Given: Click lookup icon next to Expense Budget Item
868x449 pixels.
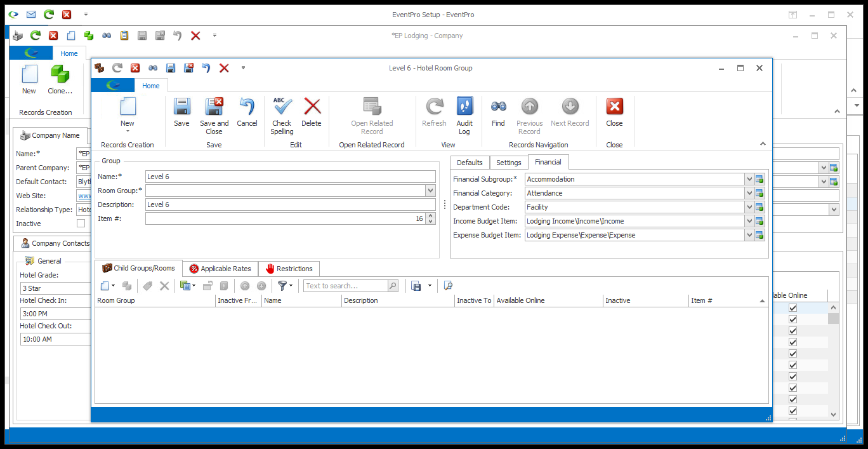Looking at the screenshot, I should [x=760, y=235].
